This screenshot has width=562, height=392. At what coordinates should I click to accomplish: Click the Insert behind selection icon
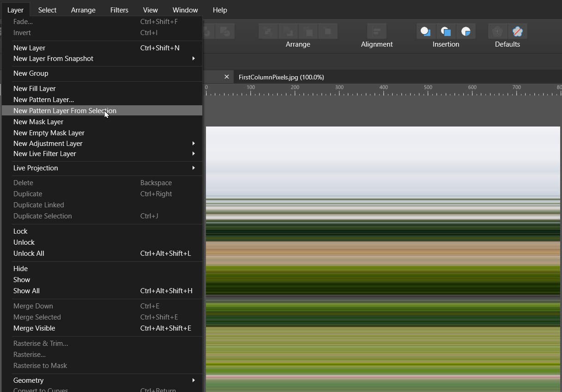[x=426, y=31]
